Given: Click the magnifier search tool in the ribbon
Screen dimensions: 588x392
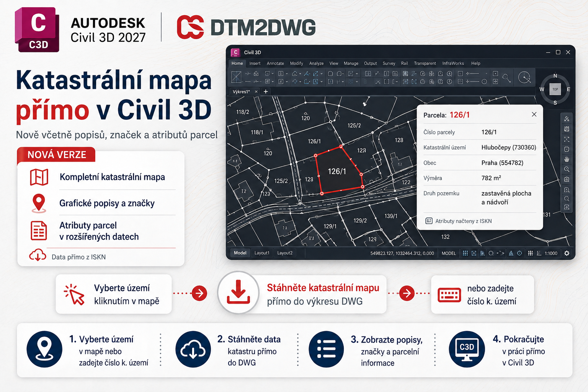Looking at the screenshot, I should 506,78.
